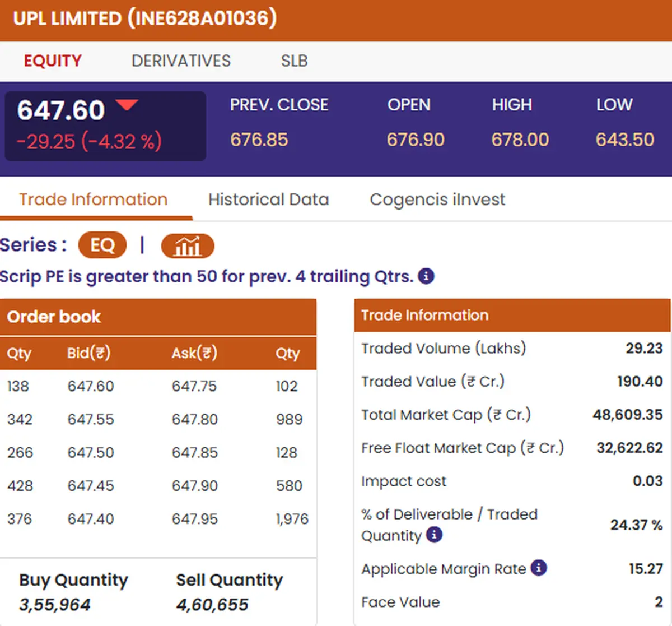The height and width of the screenshot is (626, 672).
Task: Switch to the EQUITY tab
Action: tap(53, 61)
